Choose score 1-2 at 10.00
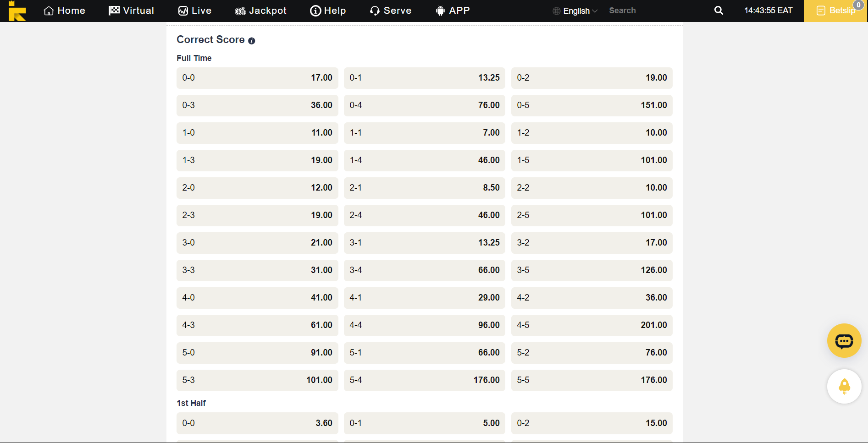The height and width of the screenshot is (443, 868). (x=592, y=133)
